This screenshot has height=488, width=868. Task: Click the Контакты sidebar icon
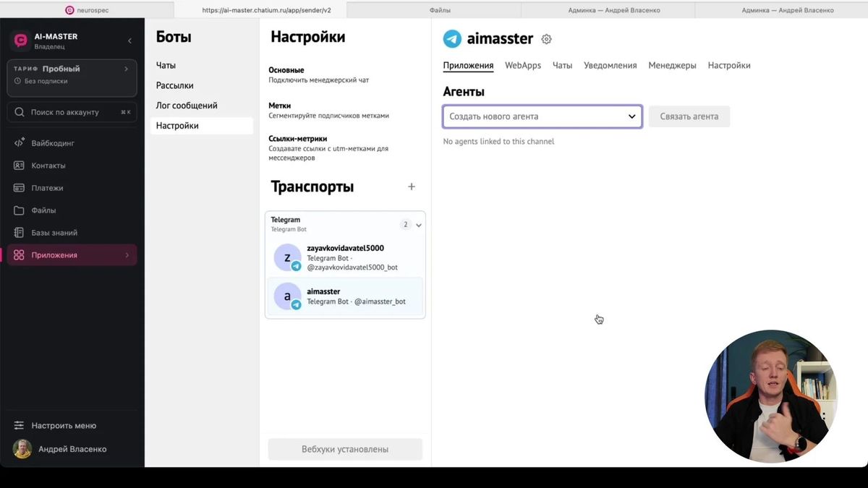19,166
